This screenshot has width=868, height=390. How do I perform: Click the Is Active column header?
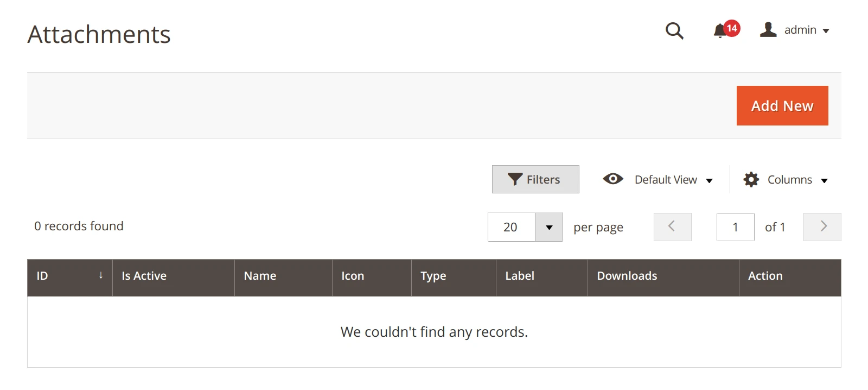click(x=143, y=276)
